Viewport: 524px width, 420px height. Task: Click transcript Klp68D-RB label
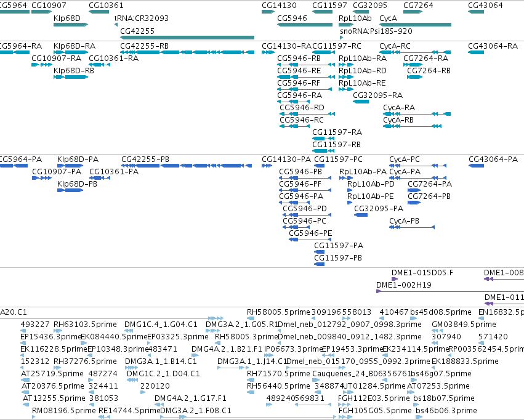coord(74,70)
